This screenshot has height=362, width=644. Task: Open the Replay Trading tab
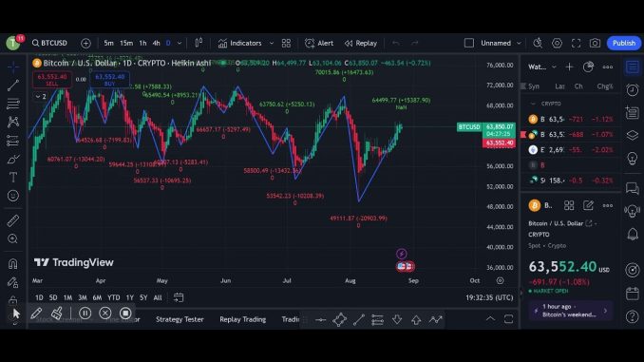click(243, 319)
